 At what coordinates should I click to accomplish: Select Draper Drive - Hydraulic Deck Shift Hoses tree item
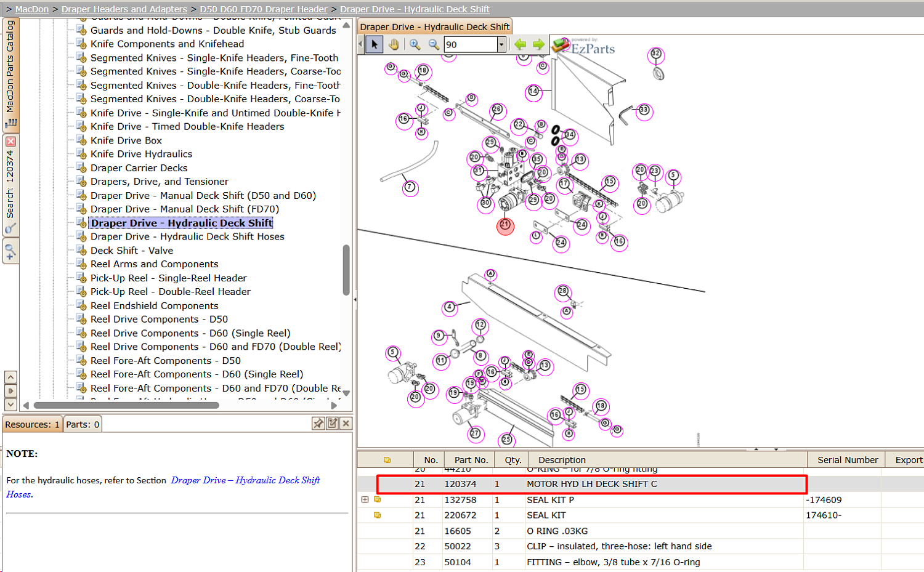pos(187,236)
